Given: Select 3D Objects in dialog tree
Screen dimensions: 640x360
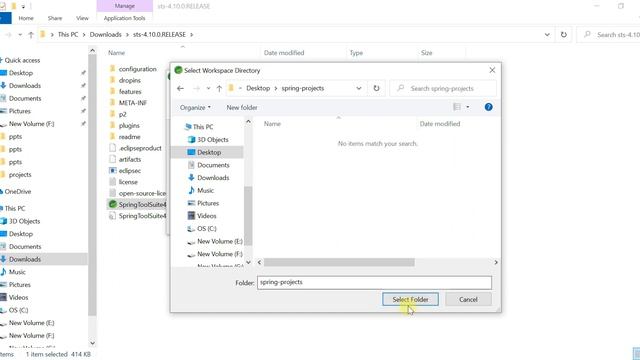Looking at the screenshot, I should [208, 140].
